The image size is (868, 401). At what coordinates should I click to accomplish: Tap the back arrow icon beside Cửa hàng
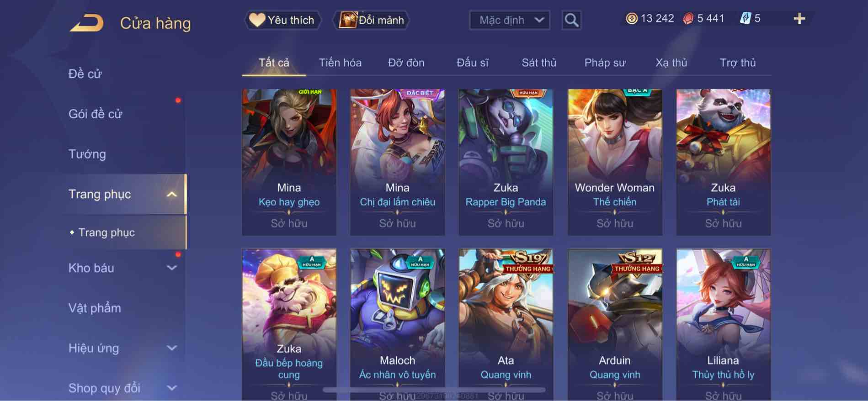point(87,23)
